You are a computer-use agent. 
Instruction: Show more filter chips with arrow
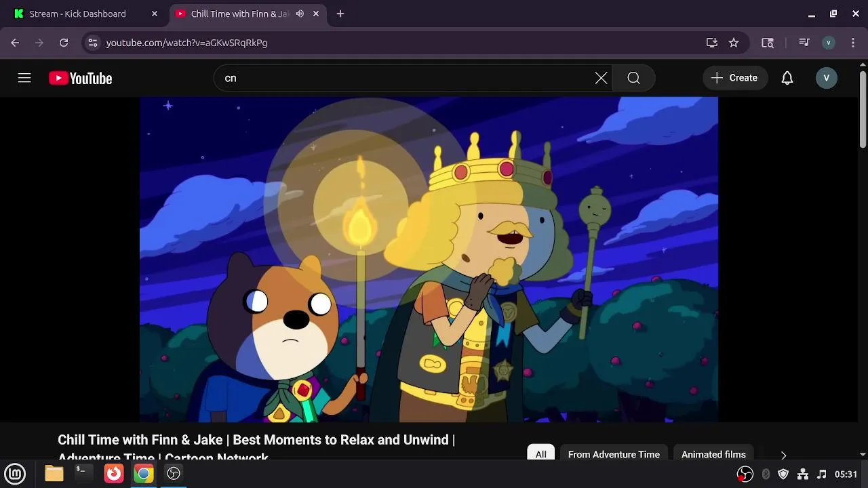click(783, 455)
